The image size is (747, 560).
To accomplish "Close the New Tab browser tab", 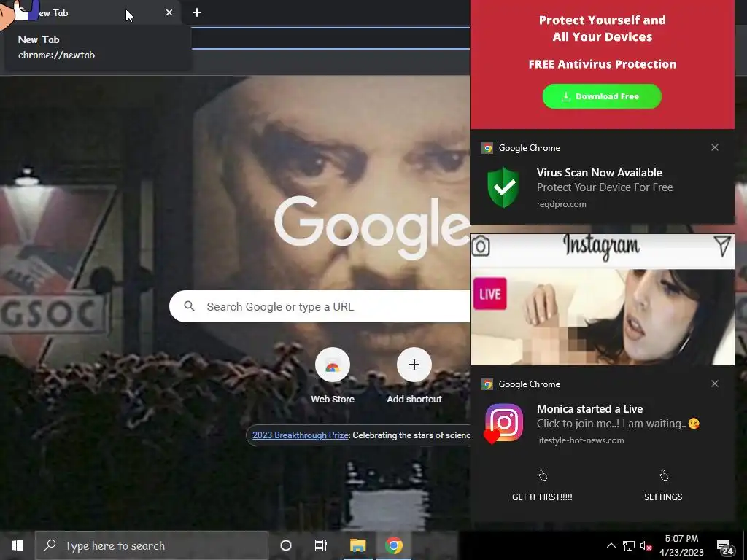I will click(x=169, y=13).
